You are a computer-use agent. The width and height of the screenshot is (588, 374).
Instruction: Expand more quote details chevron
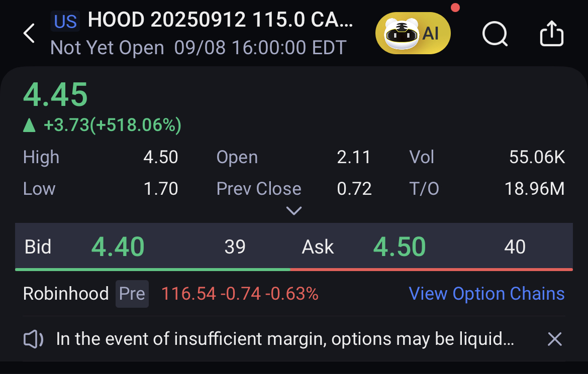293,211
